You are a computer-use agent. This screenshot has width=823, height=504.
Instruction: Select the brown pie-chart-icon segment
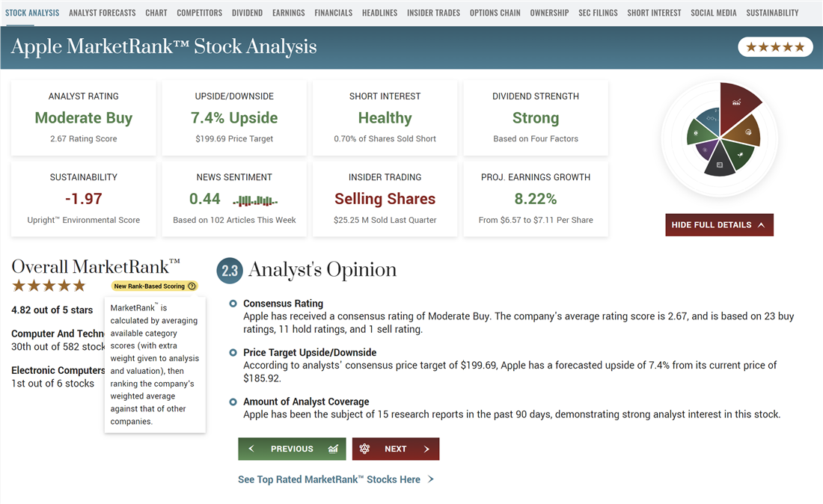click(x=747, y=132)
